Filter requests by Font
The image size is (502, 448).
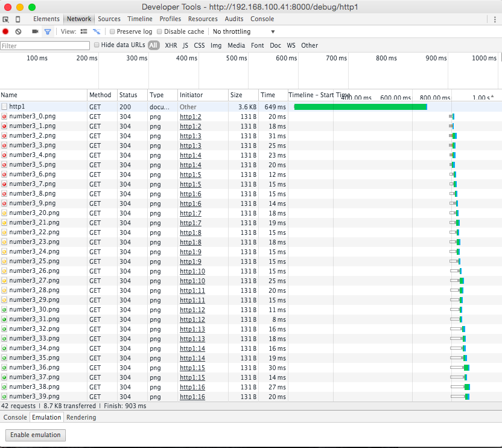[258, 45]
